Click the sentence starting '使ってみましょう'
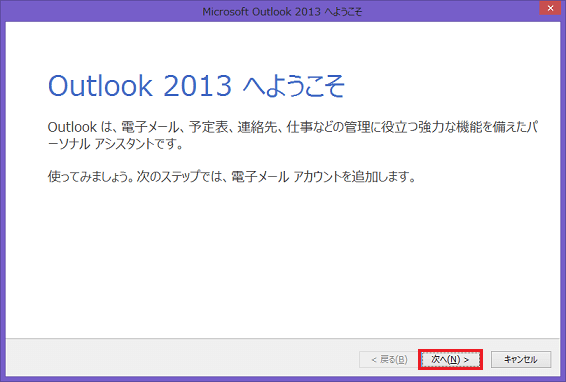 tap(232, 177)
